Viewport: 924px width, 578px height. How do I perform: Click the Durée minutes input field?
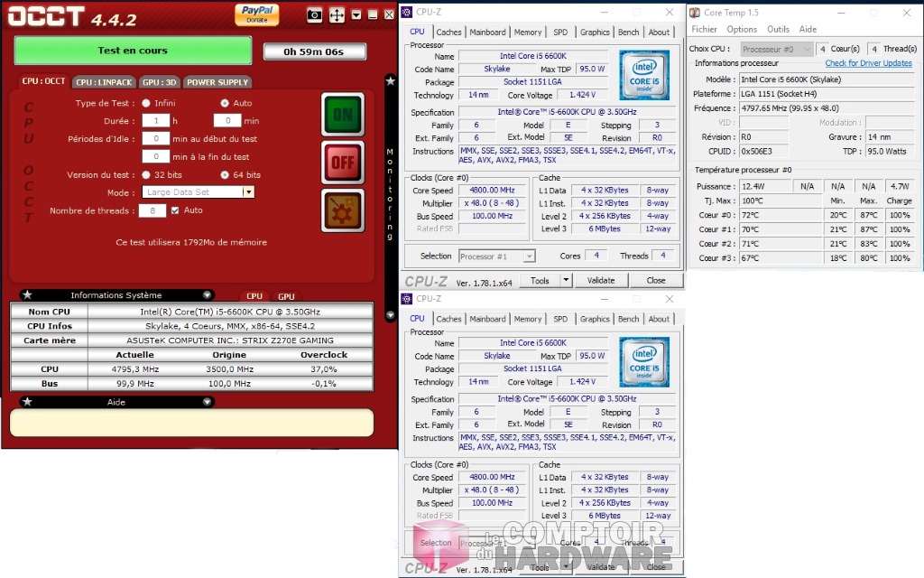[226, 120]
